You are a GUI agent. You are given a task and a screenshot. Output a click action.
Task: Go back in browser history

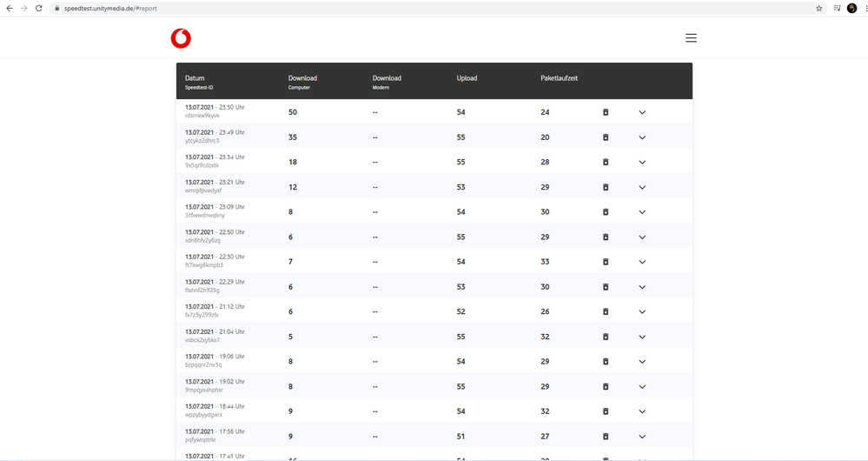(x=10, y=9)
